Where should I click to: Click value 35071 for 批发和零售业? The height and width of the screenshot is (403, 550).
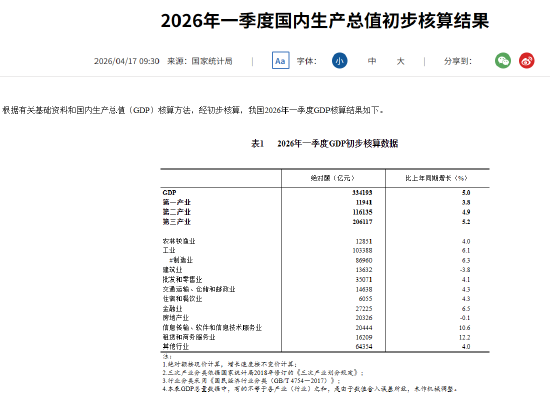click(364, 280)
